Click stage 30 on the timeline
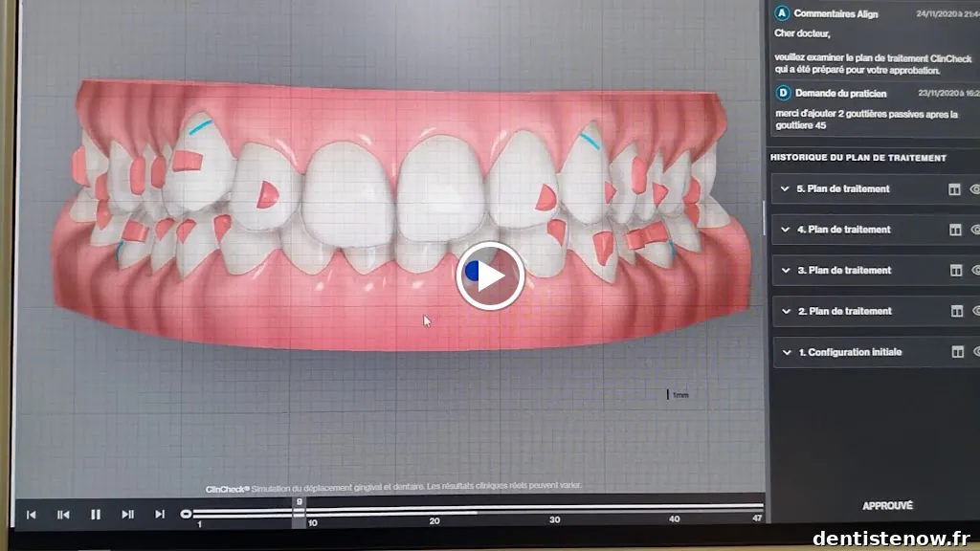The width and height of the screenshot is (980, 551). point(554,513)
